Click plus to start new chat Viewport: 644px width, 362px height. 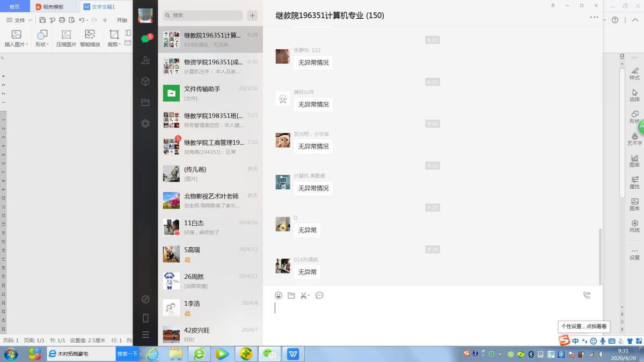click(252, 16)
